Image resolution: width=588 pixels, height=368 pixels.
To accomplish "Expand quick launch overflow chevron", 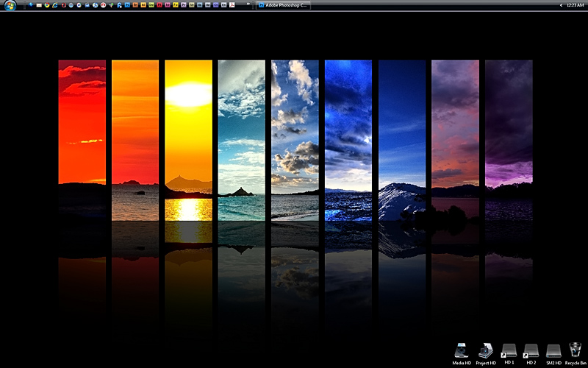I will click(x=248, y=4).
